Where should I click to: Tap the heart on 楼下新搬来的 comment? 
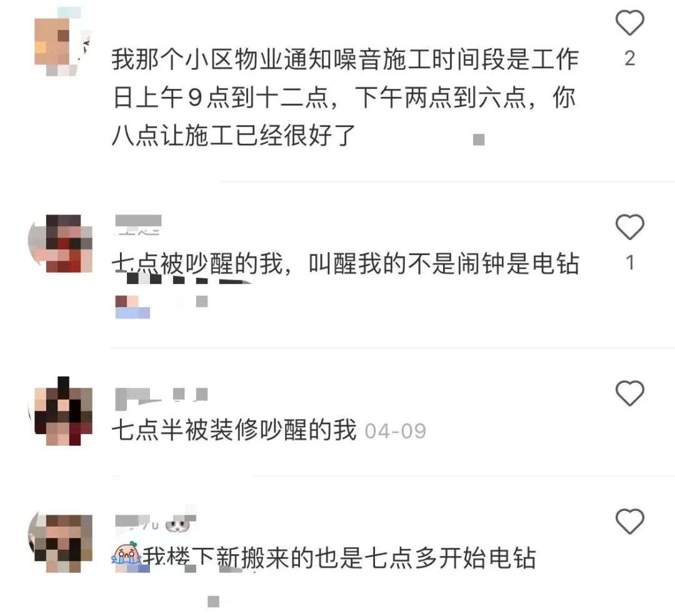point(629,521)
